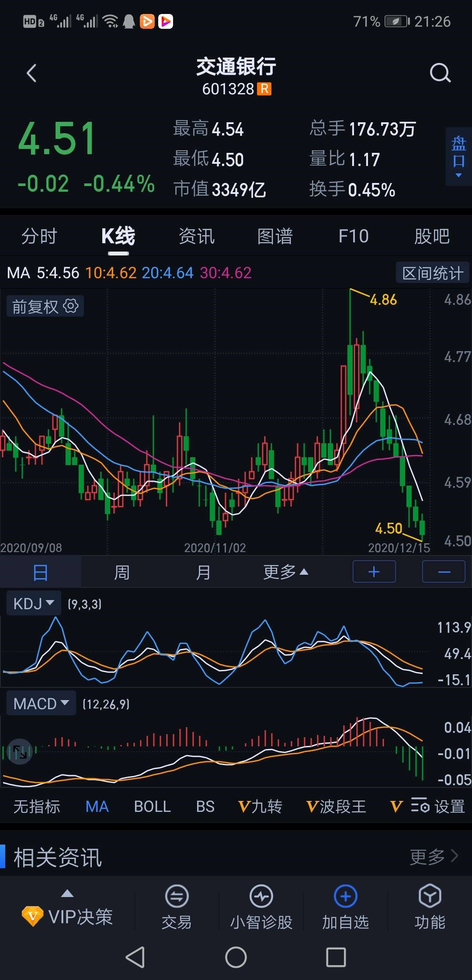Screen dimensions: 472x980
Task: Tap the 10:4.62 orange MA legend
Action: tap(111, 273)
